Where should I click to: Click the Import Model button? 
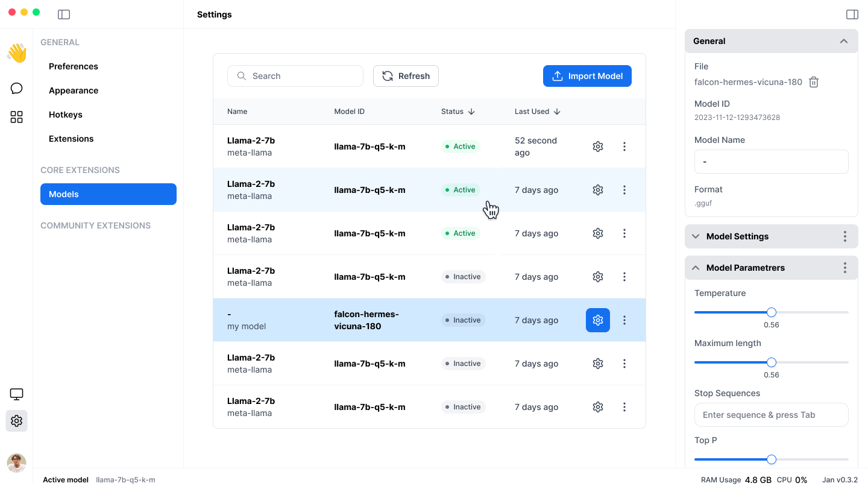pos(587,76)
